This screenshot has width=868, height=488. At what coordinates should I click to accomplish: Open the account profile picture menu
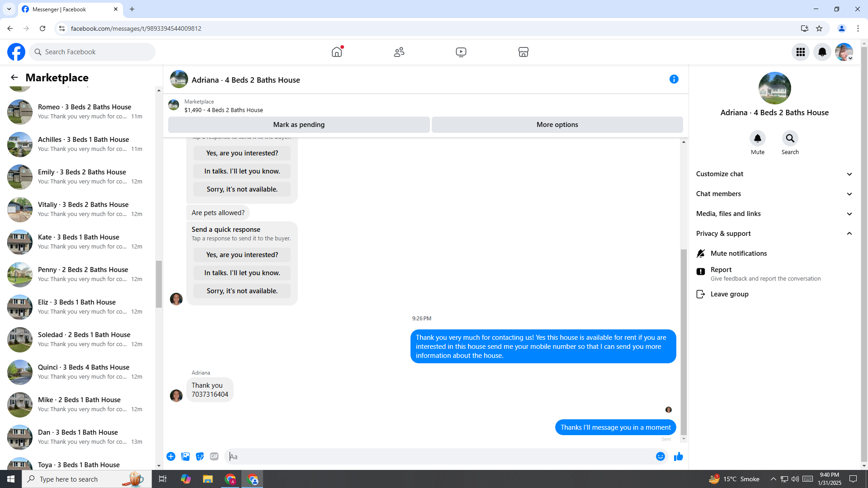844,52
